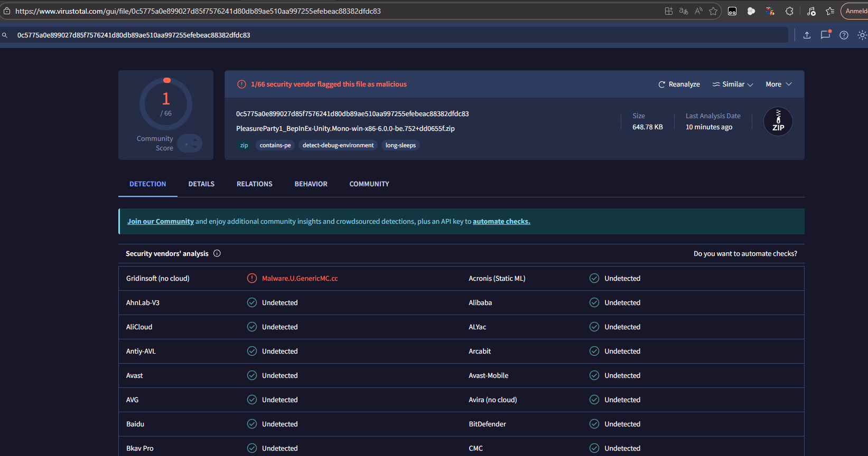Click the upload file icon
868x456 pixels.
tap(807, 35)
